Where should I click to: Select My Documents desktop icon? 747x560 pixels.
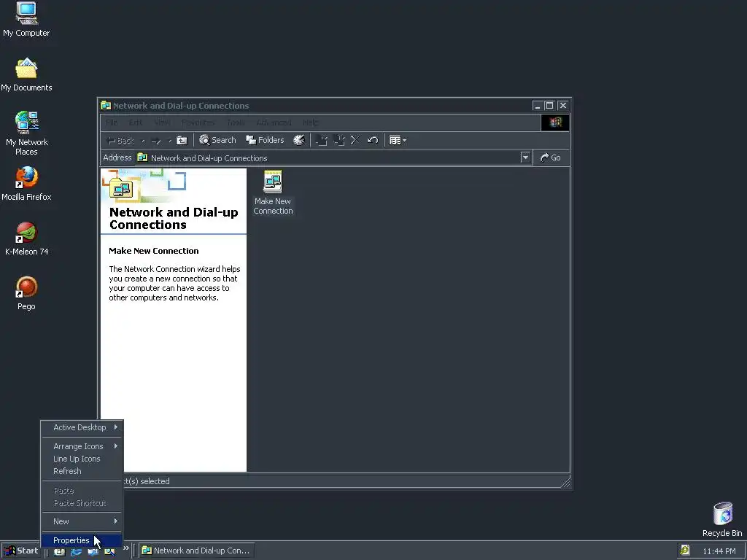(x=26, y=74)
